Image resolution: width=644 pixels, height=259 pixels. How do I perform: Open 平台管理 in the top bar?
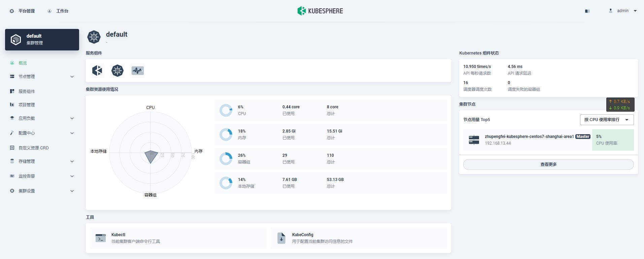[23, 11]
